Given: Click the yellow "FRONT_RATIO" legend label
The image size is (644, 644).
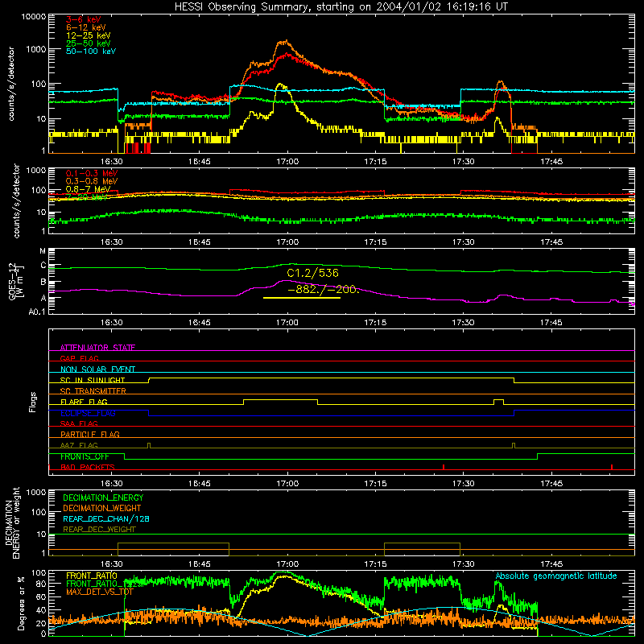Looking at the screenshot, I should tap(92, 576).
